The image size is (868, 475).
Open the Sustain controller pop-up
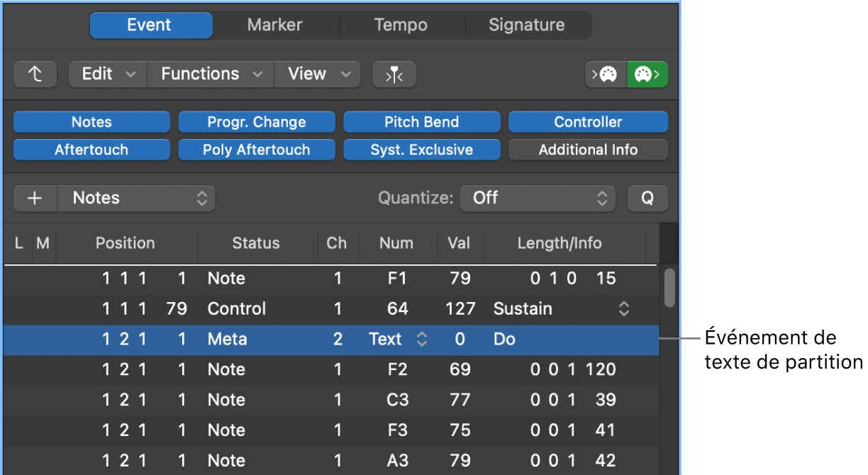pyautogui.click(x=624, y=309)
